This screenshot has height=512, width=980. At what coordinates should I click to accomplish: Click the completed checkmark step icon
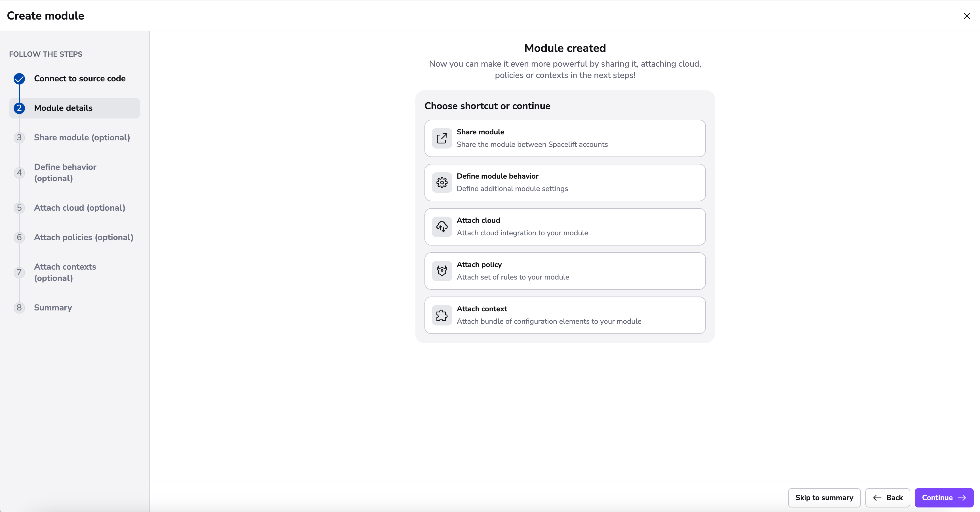[x=19, y=79]
